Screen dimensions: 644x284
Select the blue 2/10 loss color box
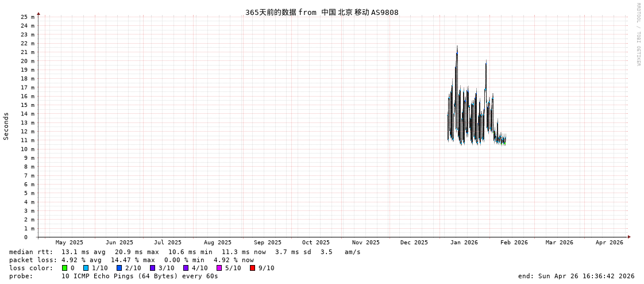(119, 268)
